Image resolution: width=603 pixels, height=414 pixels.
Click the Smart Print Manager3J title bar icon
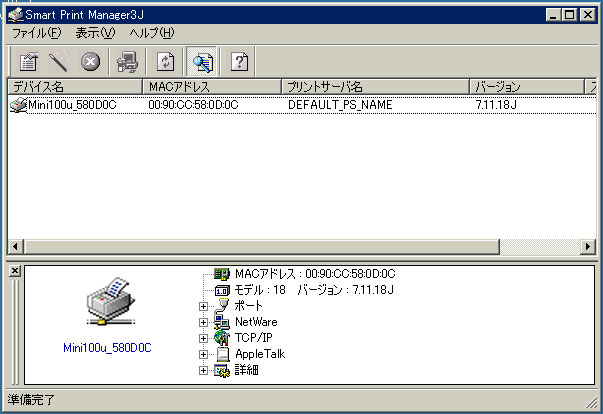click(15, 15)
